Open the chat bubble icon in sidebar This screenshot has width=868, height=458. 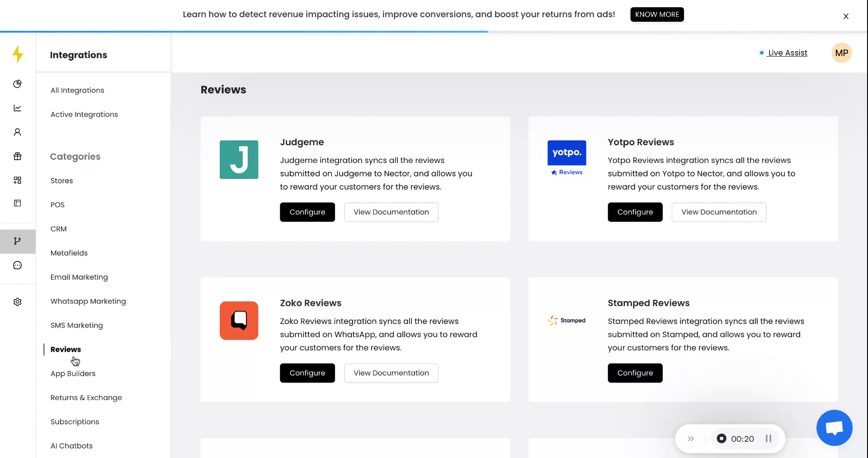18,265
